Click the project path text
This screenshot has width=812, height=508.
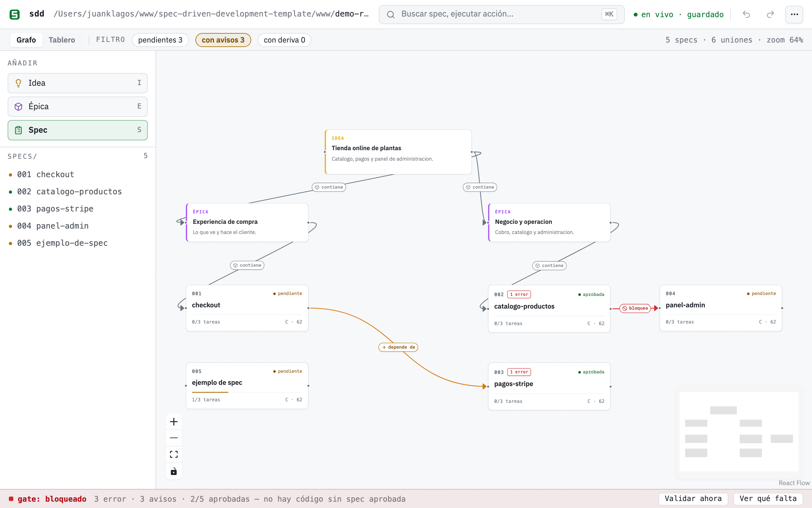pyautogui.click(x=211, y=14)
